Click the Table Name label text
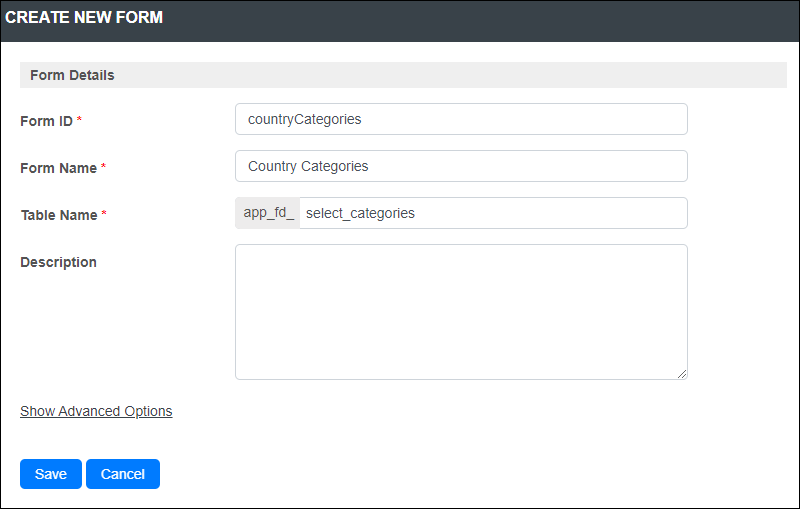The height and width of the screenshot is (509, 800). coord(59,215)
